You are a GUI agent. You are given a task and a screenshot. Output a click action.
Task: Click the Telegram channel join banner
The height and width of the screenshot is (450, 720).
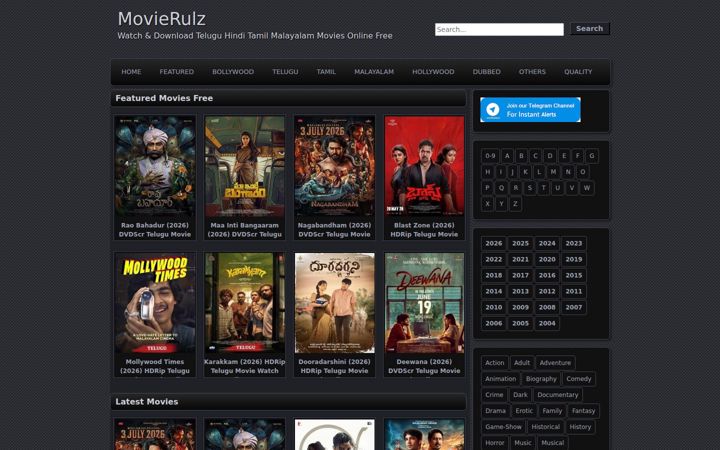click(x=530, y=110)
